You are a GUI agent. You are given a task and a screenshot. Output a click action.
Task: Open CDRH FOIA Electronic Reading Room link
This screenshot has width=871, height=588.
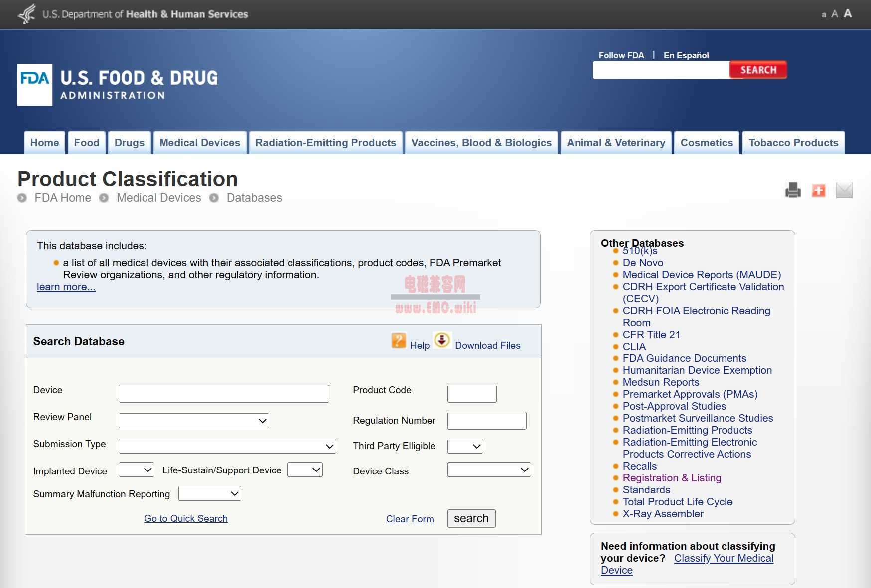[696, 317]
